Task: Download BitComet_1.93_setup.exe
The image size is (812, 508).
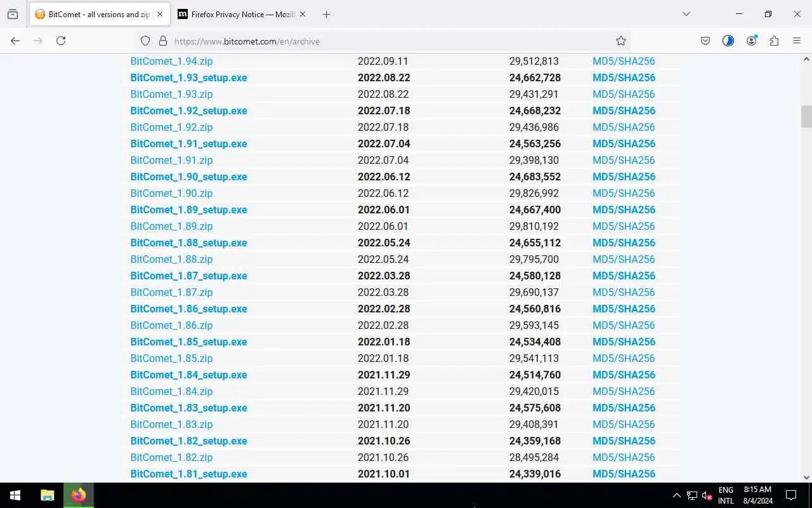Action: (188, 77)
